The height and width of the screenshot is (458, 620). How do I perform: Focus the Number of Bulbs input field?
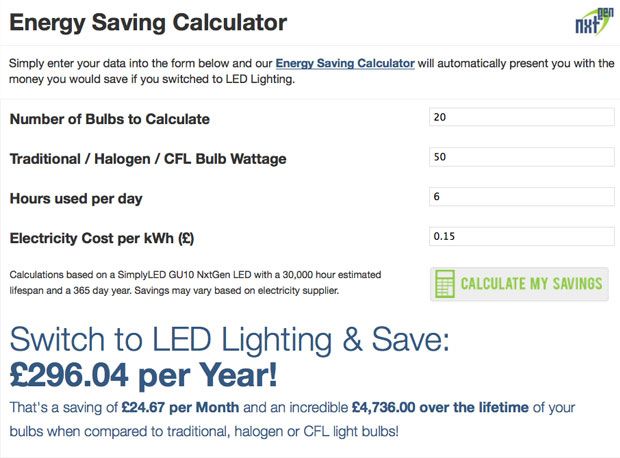522,117
